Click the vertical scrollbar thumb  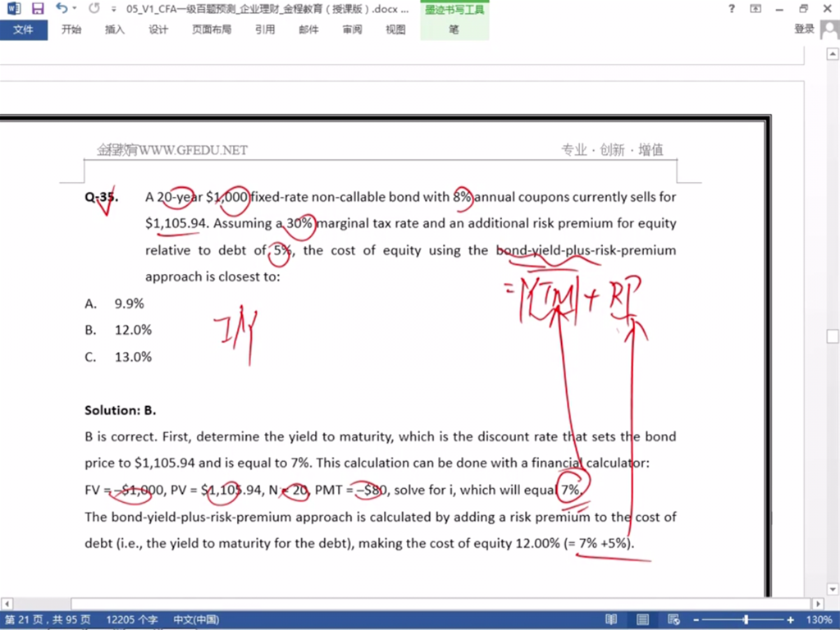833,336
